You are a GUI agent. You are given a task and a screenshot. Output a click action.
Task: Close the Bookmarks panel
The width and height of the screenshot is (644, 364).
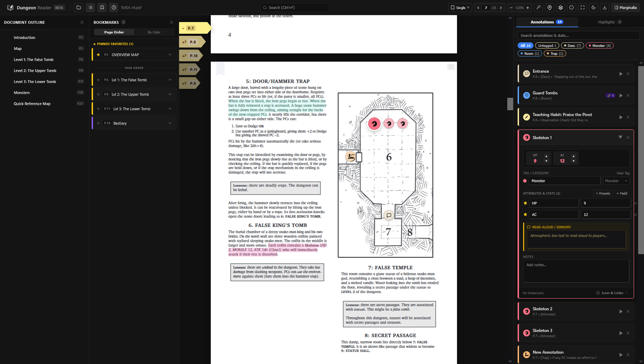pos(172,22)
